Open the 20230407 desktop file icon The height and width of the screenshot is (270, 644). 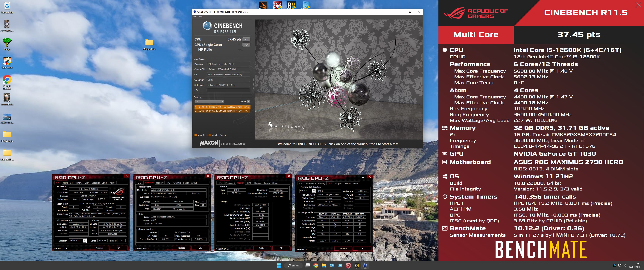coord(7,26)
